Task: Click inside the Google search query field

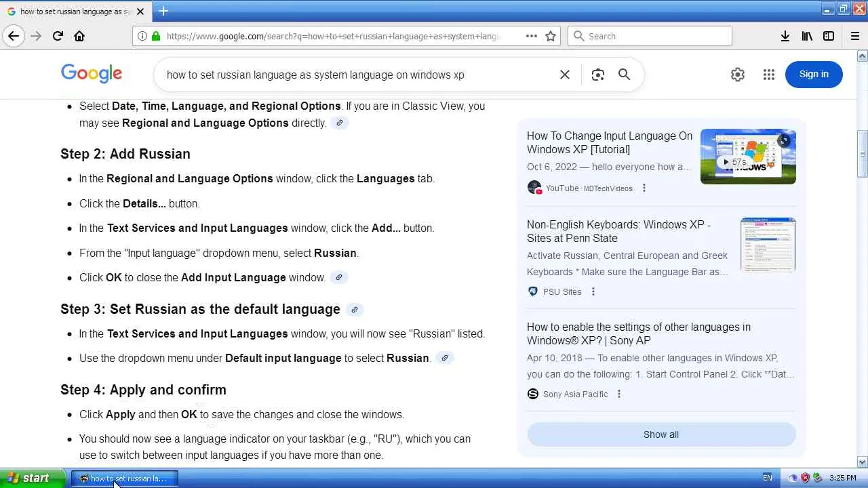Action: (x=359, y=75)
